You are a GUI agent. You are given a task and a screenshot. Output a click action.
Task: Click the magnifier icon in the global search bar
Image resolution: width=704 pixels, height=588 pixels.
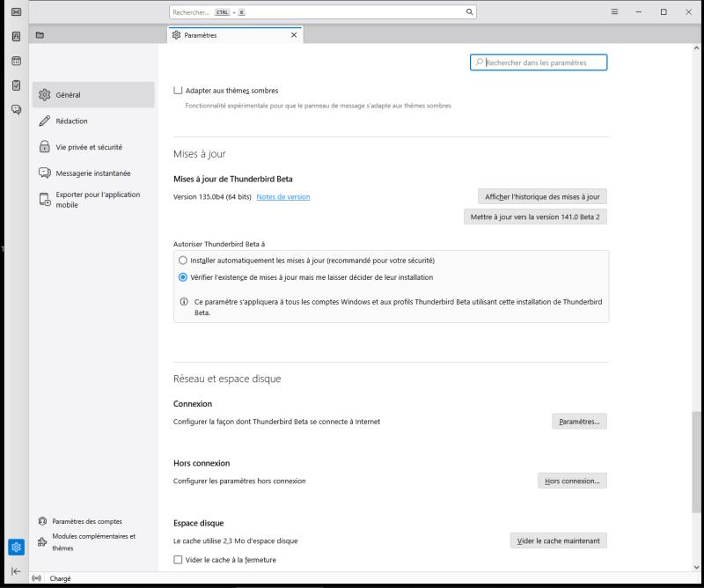(x=469, y=12)
